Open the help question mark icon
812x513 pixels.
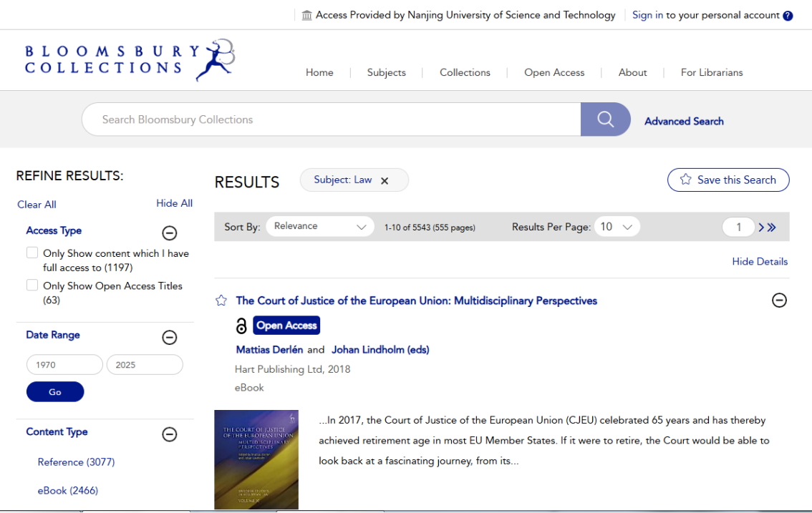[788, 16]
